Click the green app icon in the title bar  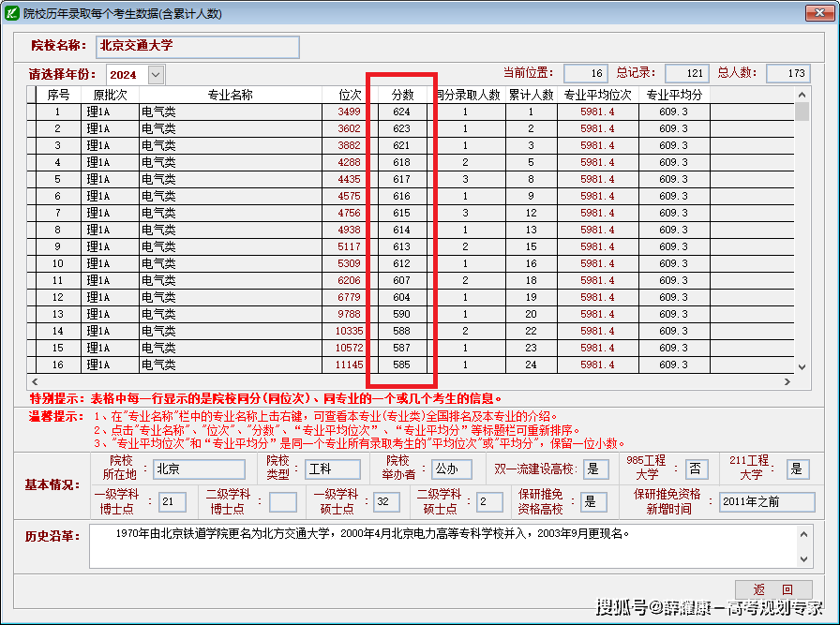pyautogui.click(x=12, y=13)
